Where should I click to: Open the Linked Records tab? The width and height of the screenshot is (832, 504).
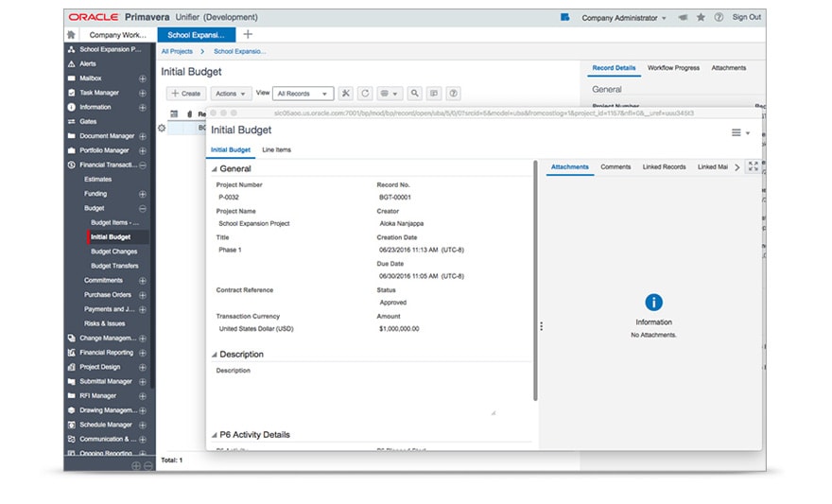(x=664, y=167)
